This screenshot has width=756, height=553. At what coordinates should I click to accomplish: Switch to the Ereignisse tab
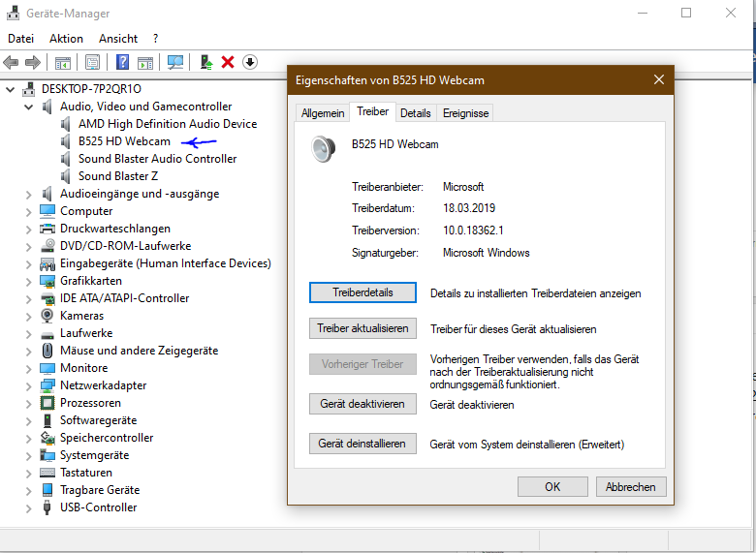tap(466, 113)
